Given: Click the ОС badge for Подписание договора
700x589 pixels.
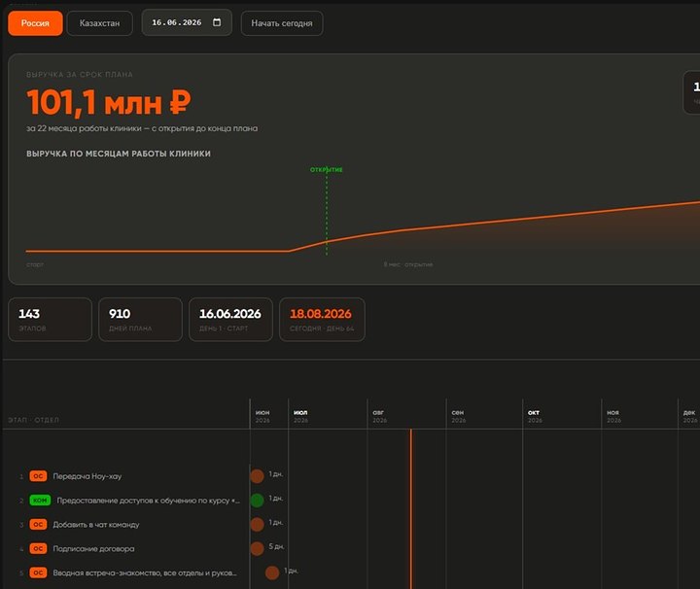Looking at the screenshot, I should 38,548.
